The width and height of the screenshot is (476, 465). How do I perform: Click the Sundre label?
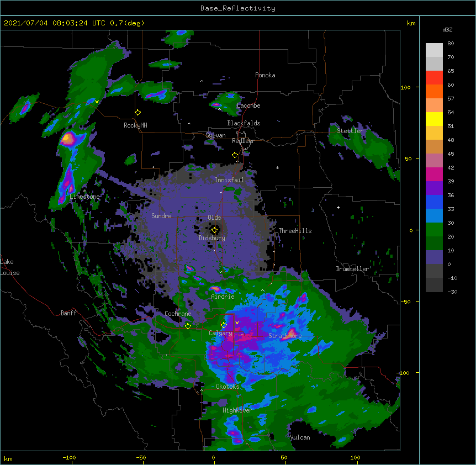161,216
